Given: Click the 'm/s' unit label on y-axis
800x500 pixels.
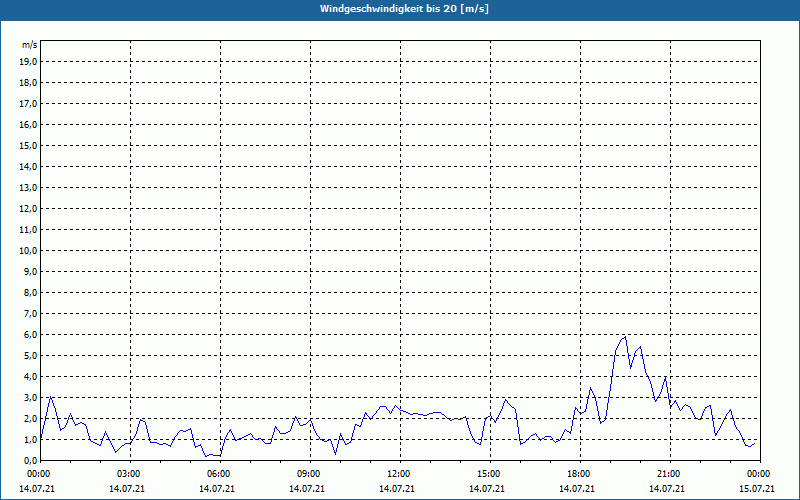Looking at the screenshot, I should tap(30, 45).
